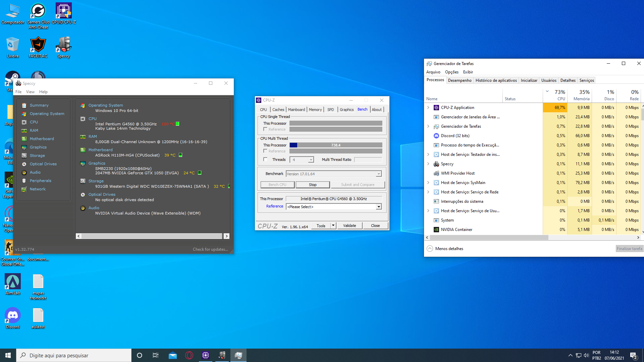The width and height of the screenshot is (644, 362).
Task: Expand Host de Serviço: SysMain row
Action: coord(428,183)
